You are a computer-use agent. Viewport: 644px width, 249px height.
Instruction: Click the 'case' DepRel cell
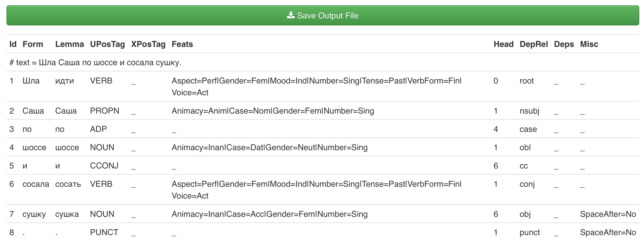(528, 129)
